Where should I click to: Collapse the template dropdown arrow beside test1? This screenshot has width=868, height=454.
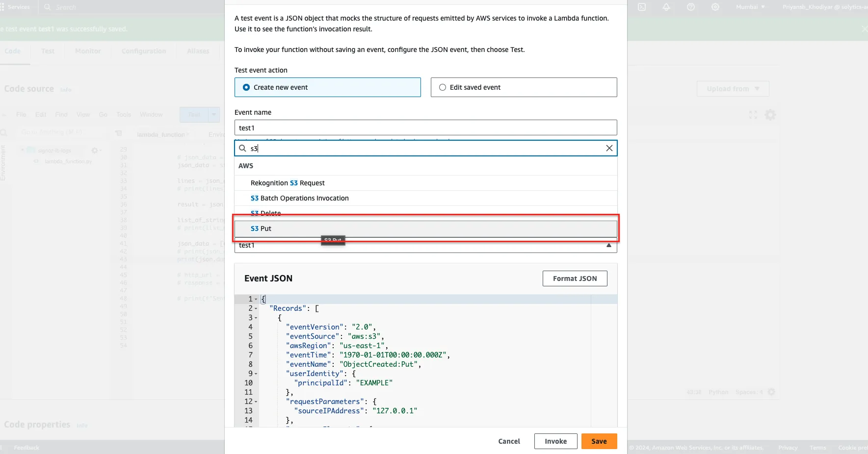609,245
